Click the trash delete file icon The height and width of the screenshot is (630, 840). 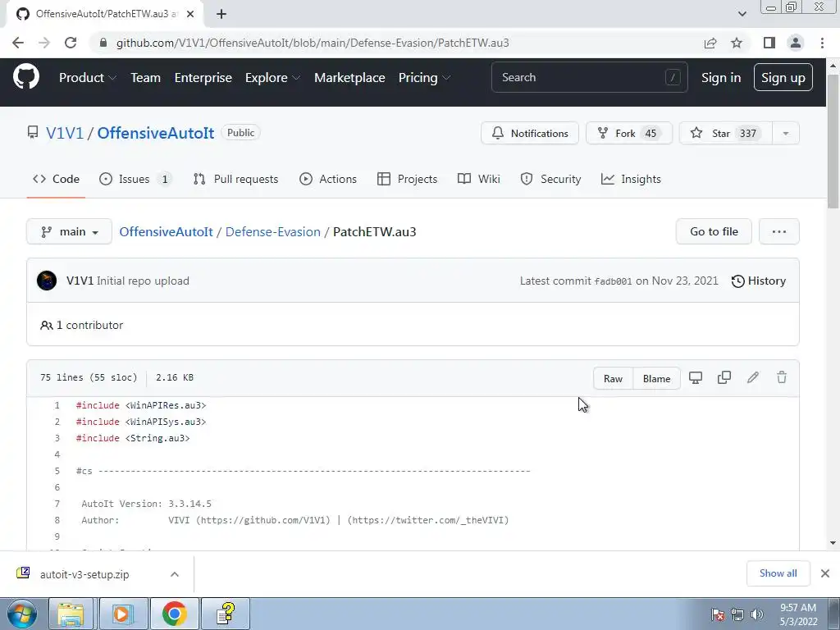tap(782, 377)
